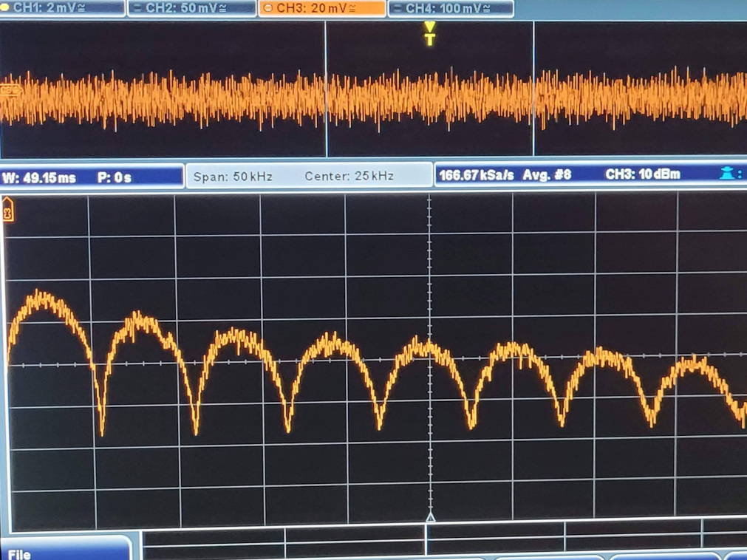Open the File menu

[21, 553]
